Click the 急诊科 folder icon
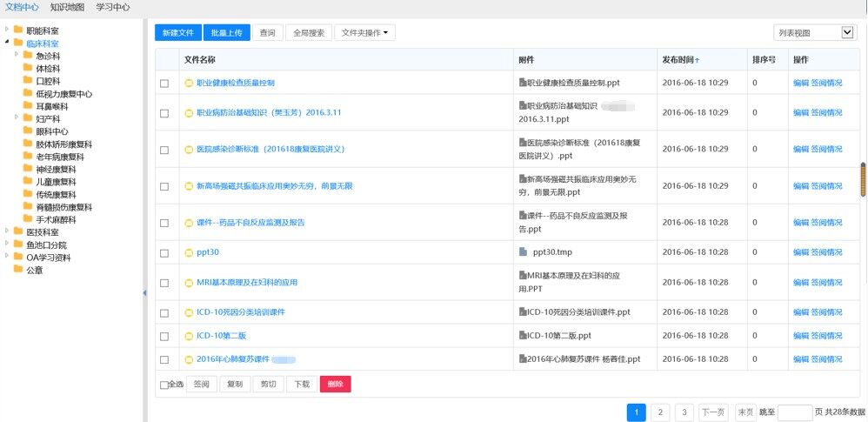The height and width of the screenshot is (422, 868). coord(29,56)
